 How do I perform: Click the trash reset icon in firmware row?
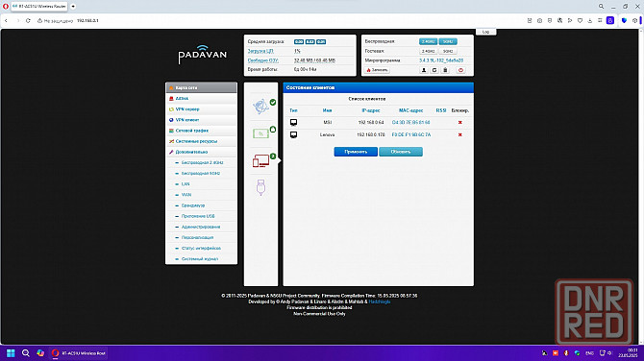[x=445, y=70]
